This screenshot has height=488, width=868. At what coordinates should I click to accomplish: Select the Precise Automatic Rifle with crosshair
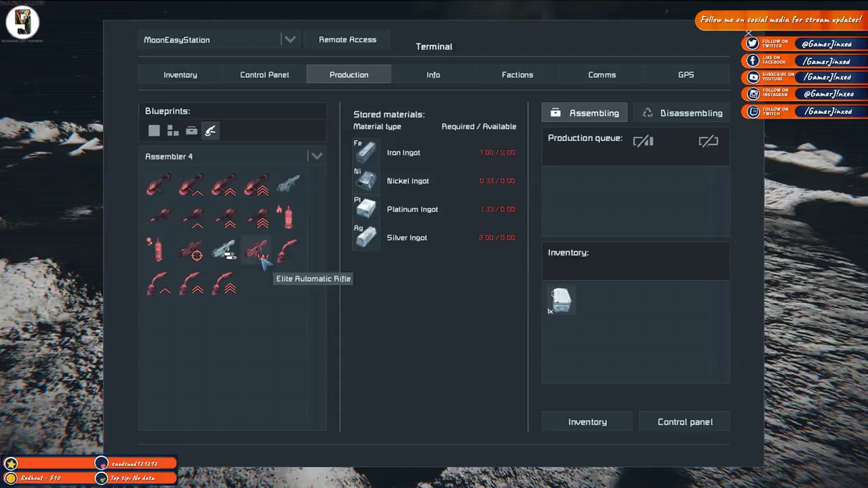click(192, 249)
